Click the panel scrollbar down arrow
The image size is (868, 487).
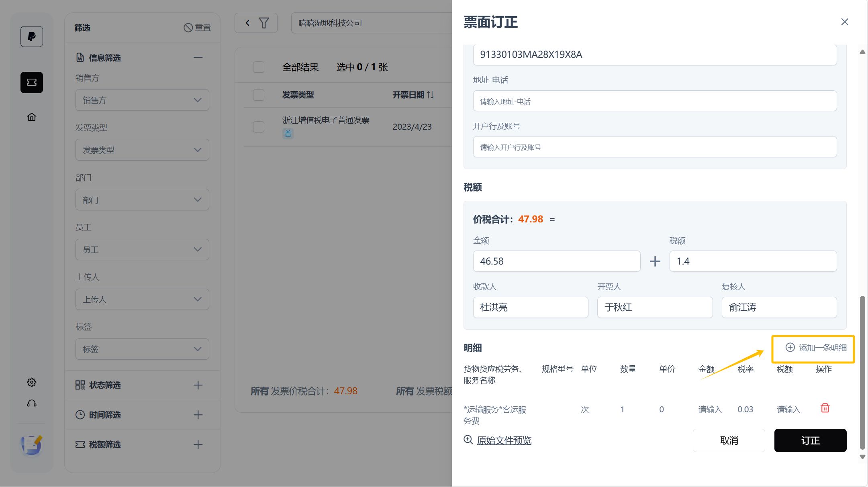862,457
